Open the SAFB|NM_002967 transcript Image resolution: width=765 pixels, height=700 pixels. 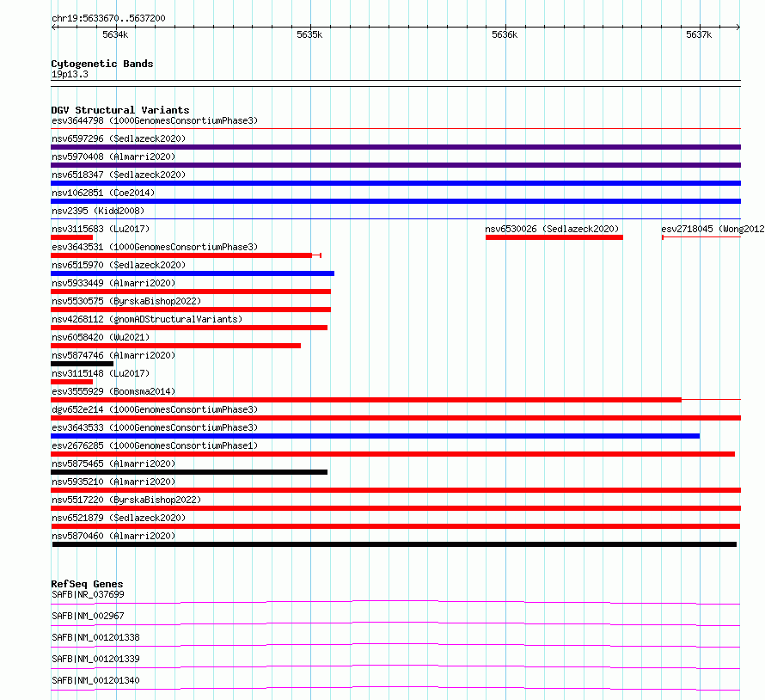point(88,616)
